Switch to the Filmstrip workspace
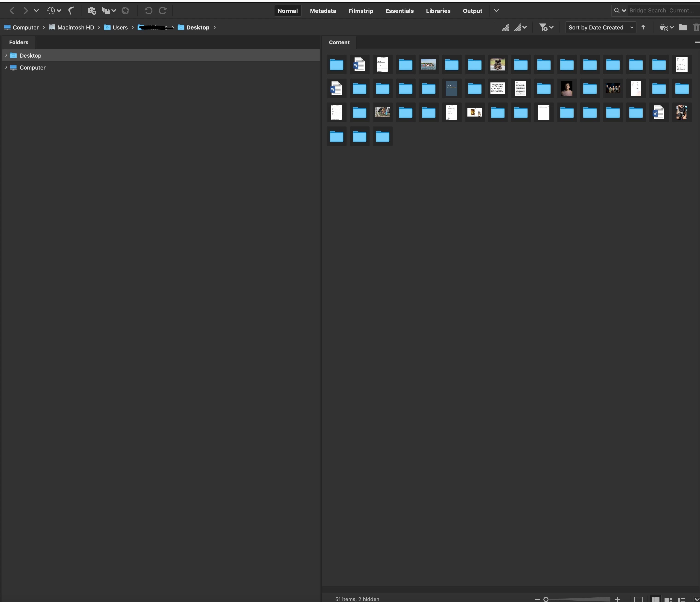This screenshot has height=602, width=700. point(360,11)
